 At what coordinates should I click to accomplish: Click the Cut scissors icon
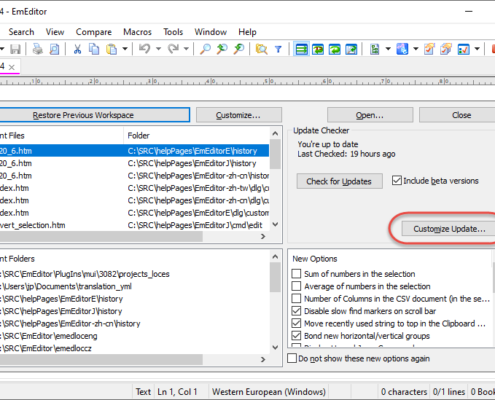77,49
